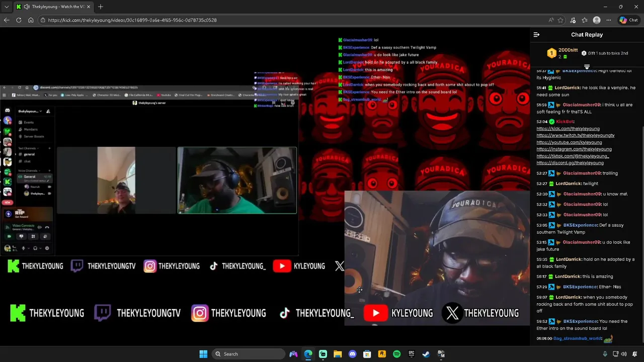The width and height of the screenshot is (644, 362).
Task: Open notifications bell in system tray
Action: 635,354
